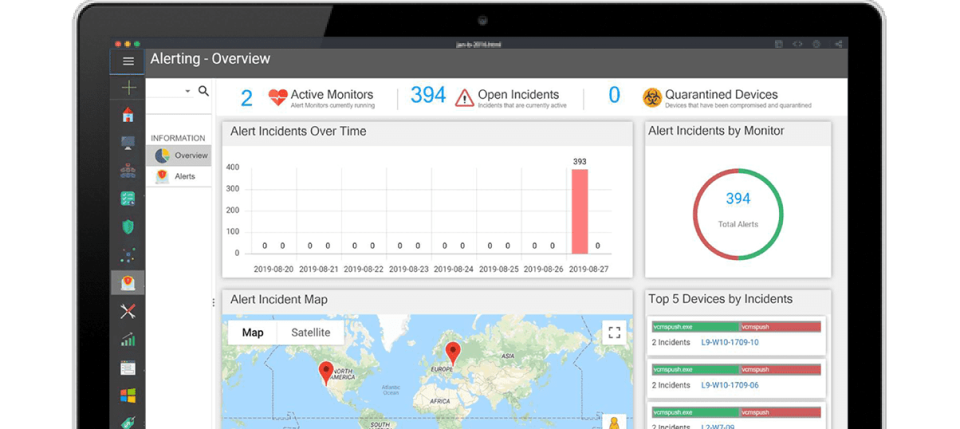Select Overview in the Information panel
960x429 pixels.
[x=179, y=155]
